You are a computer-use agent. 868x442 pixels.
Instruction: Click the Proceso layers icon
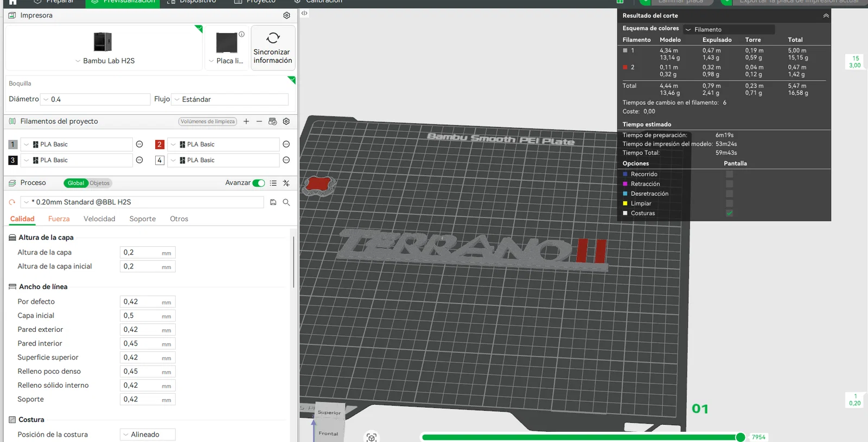12,183
